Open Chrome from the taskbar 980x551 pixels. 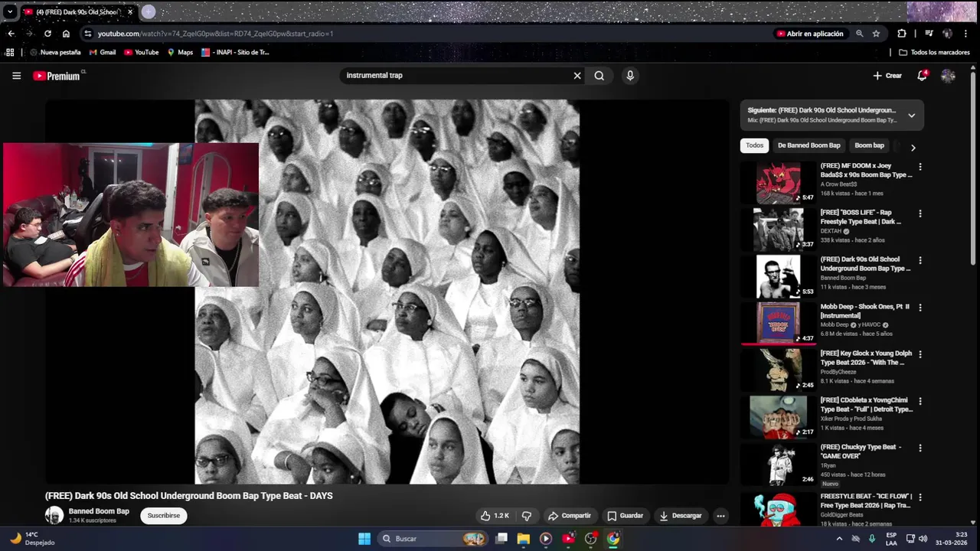pyautogui.click(x=613, y=539)
